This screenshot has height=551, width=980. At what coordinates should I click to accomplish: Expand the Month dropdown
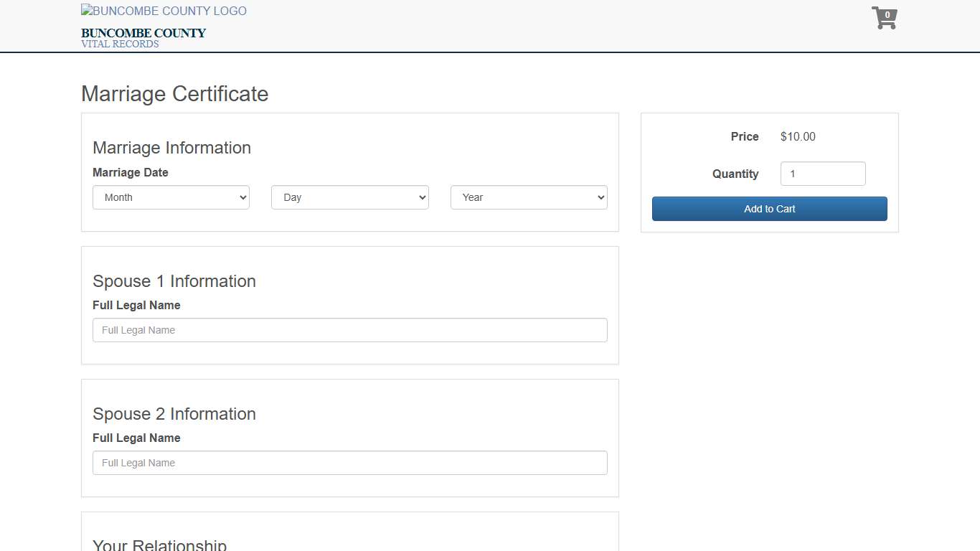tap(171, 197)
